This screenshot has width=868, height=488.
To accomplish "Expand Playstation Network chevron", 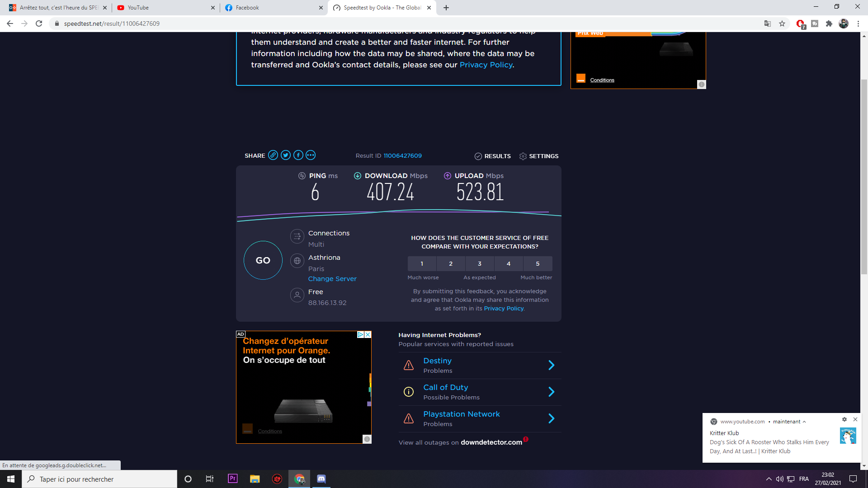I will coord(551,419).
